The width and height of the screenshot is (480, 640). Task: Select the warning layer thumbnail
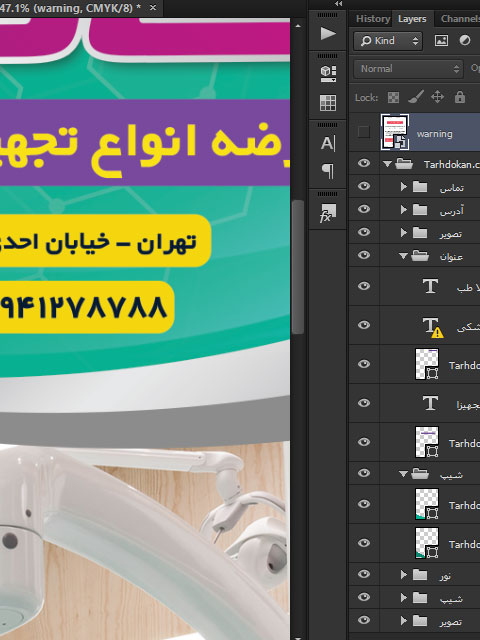[395, 132]
